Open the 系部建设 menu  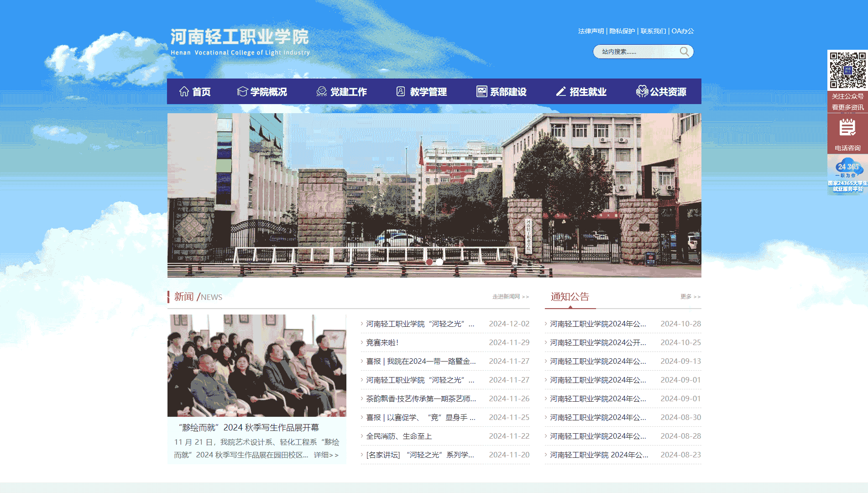click(x=502, y=91)
